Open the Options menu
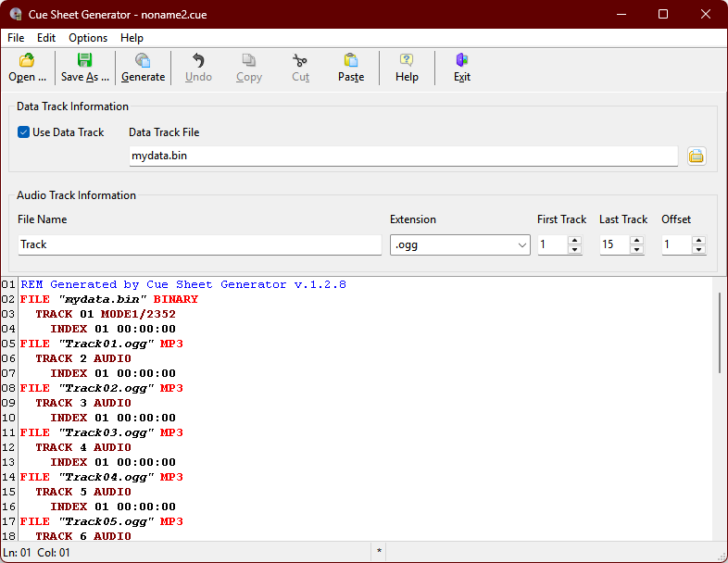 (x=88, y=38)
